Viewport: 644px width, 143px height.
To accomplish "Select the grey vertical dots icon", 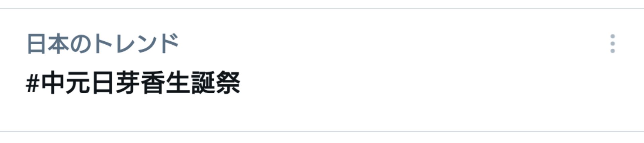I will pos(612,44).
